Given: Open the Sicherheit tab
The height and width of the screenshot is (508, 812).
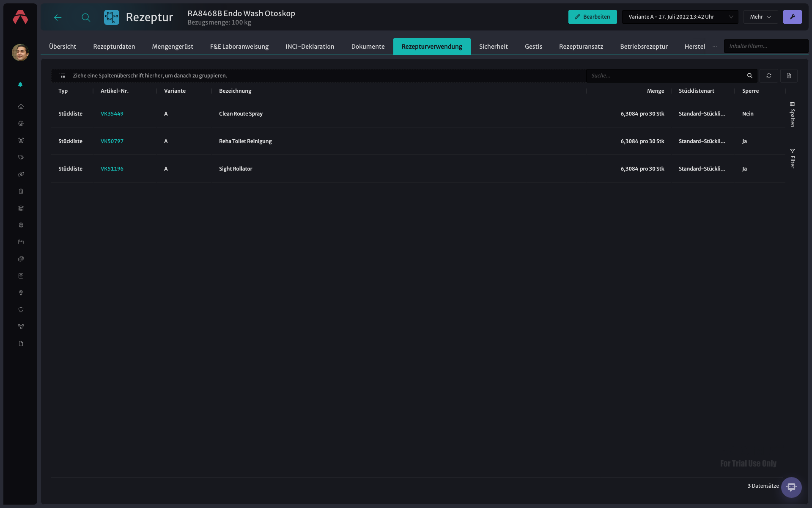Looking at the screenshot, I should (494, 47).
